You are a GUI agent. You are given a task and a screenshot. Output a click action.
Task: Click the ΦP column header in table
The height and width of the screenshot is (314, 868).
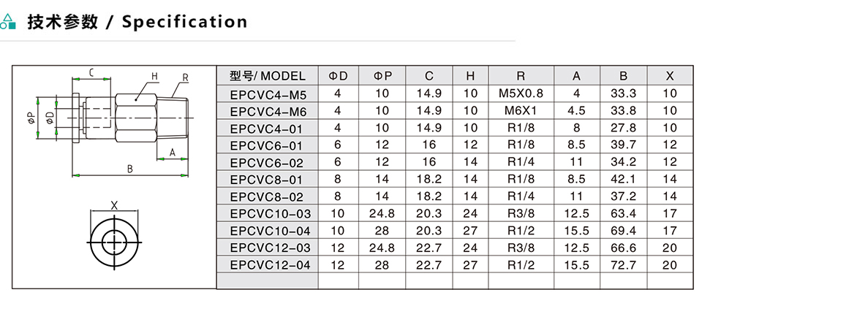tap(382, 76)
